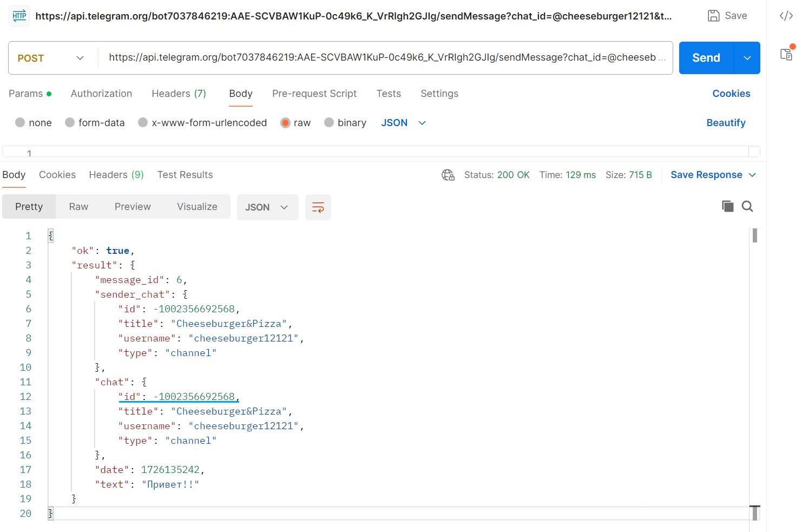
Task: Copy the response with the copy icon
Action: tap(728, 206)
